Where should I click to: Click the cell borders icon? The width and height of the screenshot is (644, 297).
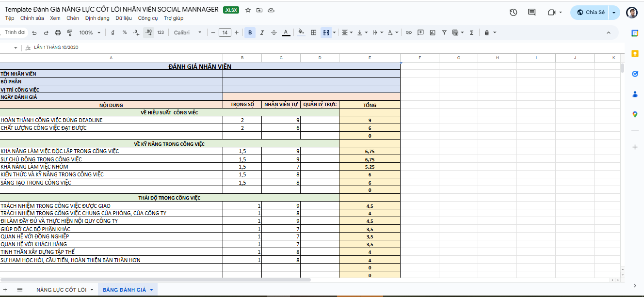(314, 32)
